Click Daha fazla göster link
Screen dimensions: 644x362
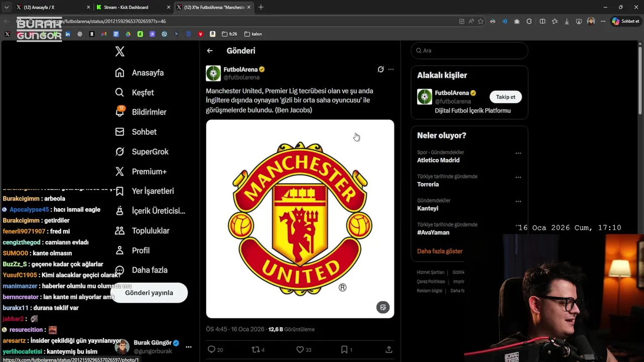[x=440, y=251]
